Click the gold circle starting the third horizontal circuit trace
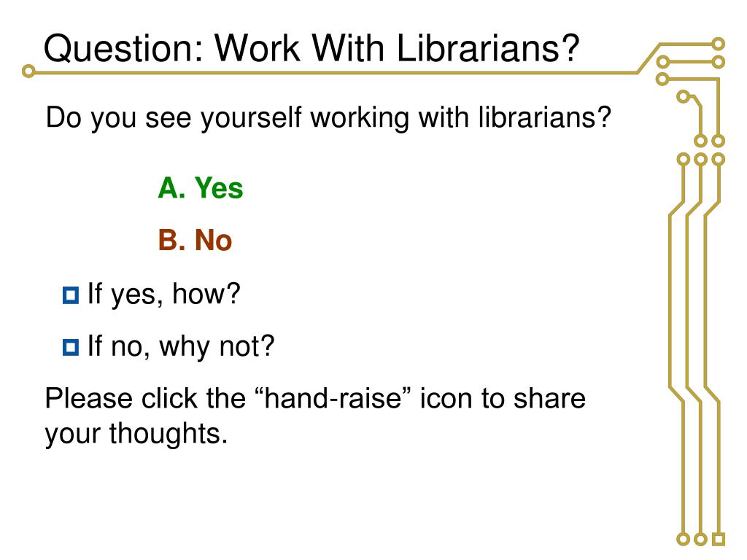The height and width of the screenshot is (560, 747). (x=662, y=79)
